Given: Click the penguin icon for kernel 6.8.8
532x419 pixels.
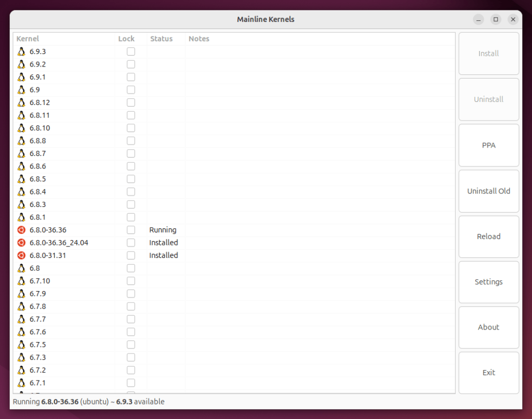Looking at the screenshot, I should point(21,140).
